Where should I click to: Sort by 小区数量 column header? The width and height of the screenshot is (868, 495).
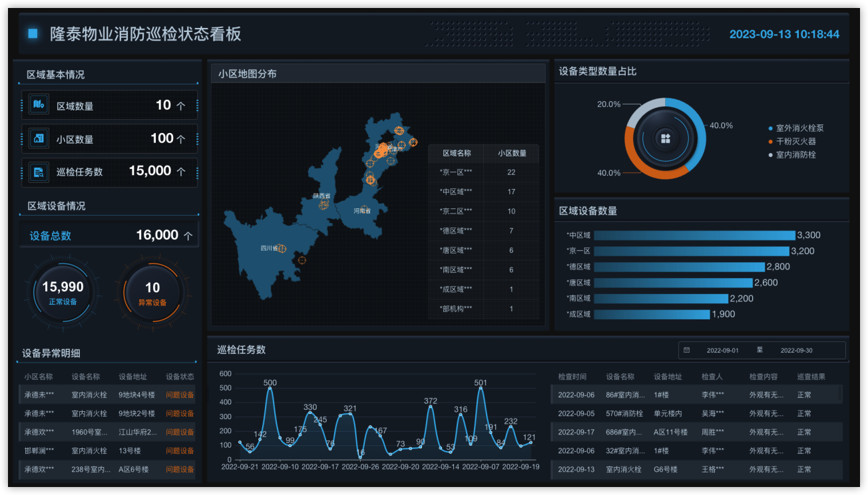512,153
